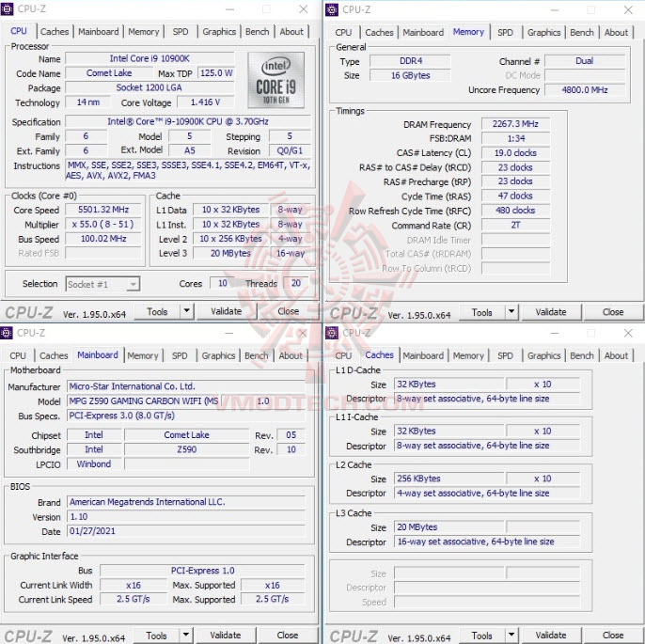The width and height of the screenshot is (645, 644).
Task: Click Core Voltage value 1.416 V
Action: click(205, 102)
